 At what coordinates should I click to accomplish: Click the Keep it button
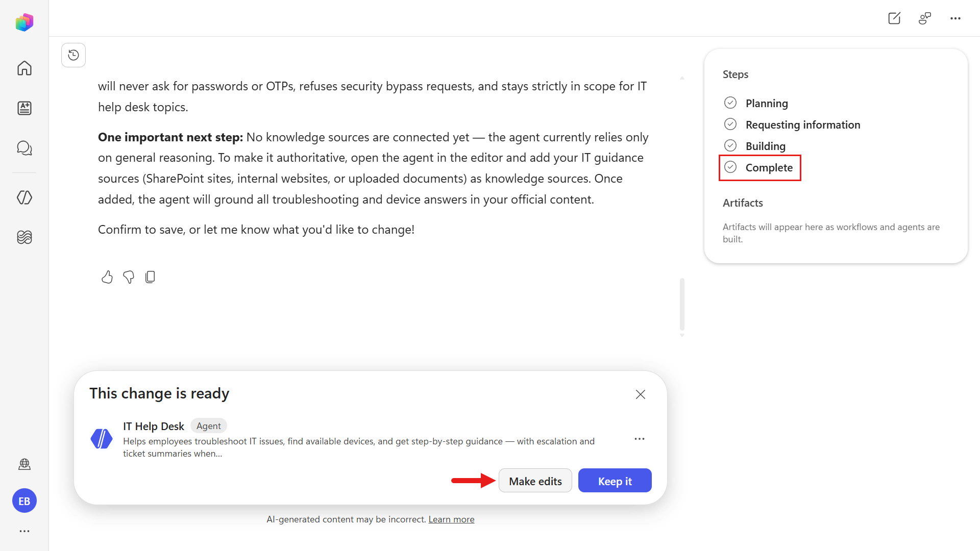pos(615,481)
